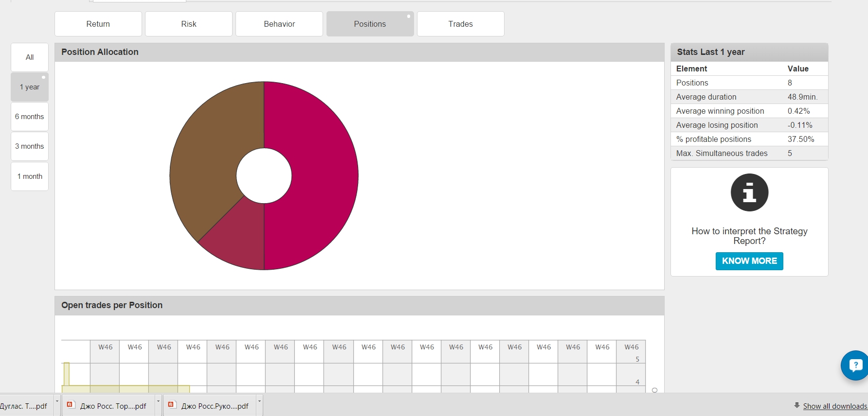Click the 48.9min average duration value
Image resolution: width=868 pixels, height=416 pixels.
tap(802, 97)
